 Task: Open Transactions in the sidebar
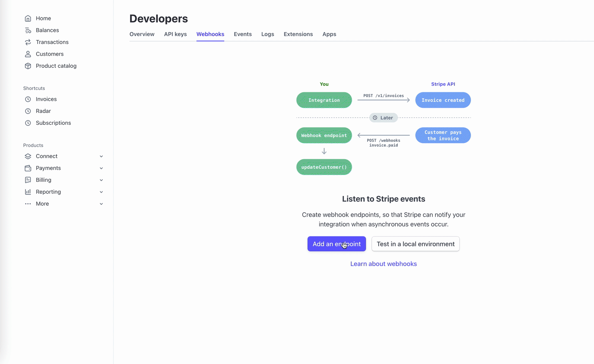click(x=52, y=42)
